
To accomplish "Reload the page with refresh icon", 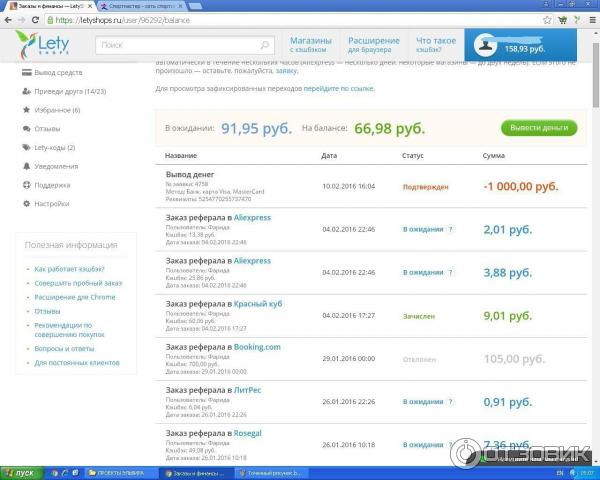I will [35, 20].
